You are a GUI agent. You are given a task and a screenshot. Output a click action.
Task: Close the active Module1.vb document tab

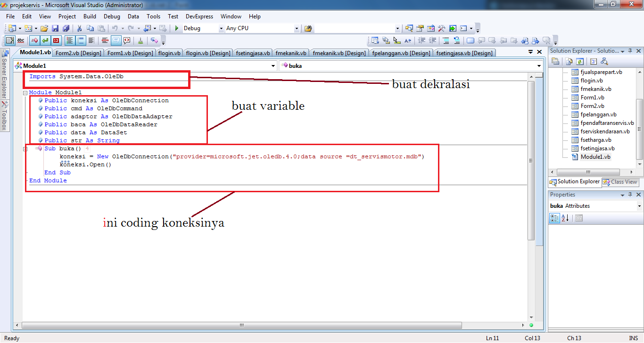pyautogui.click(x=540, y=52)
